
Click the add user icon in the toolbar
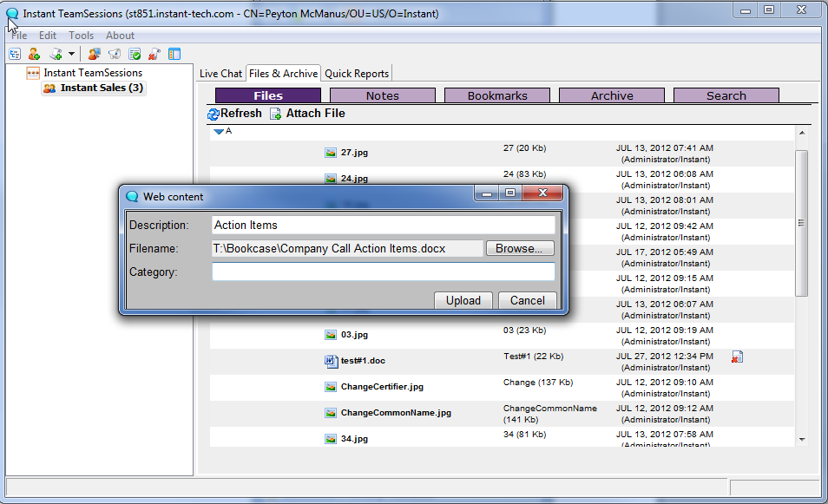click(x=35, y=54)
